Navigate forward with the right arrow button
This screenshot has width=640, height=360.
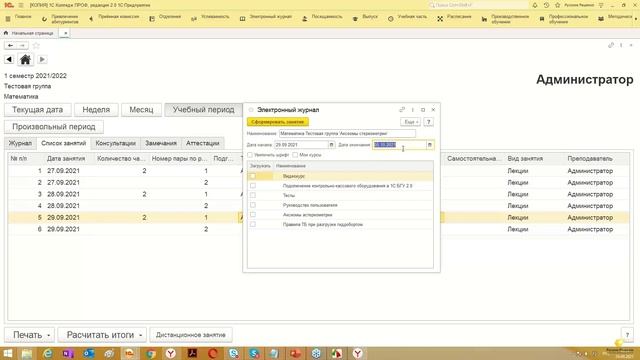(x=22, y=45)
